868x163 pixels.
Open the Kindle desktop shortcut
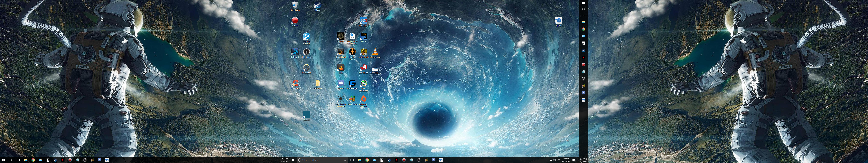[x=364, y=37]
